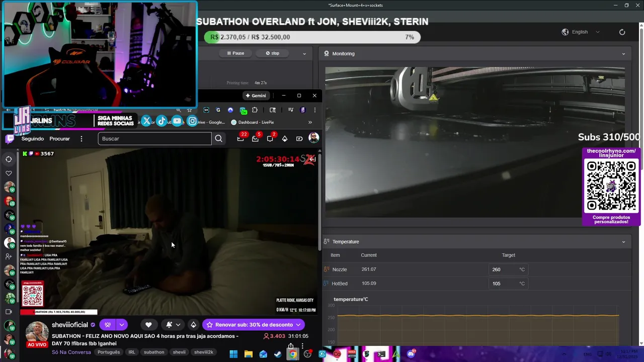Pause the print job
Screen dimensions: 644x362
coord(235,53)
